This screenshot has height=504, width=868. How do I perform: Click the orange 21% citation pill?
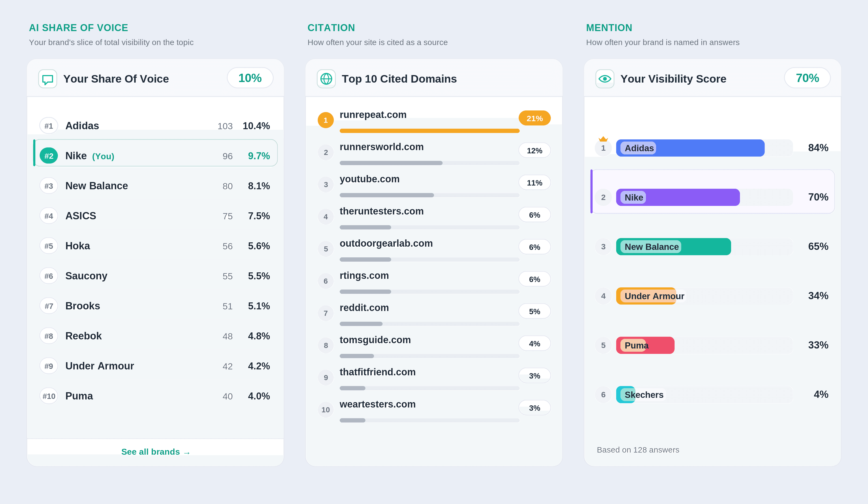pos(534,118)
